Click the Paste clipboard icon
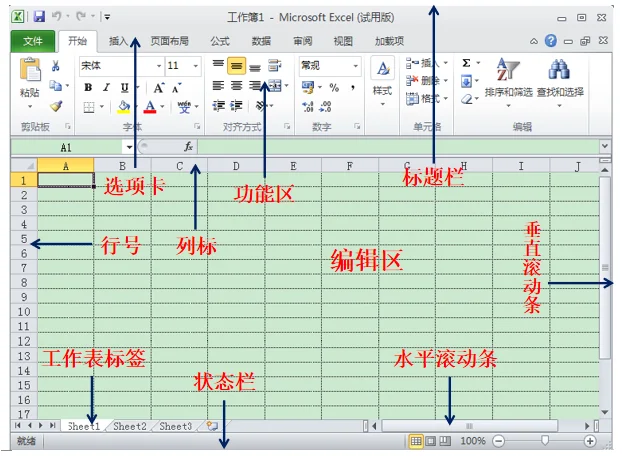Screen dimensions: 622x456 coord(30,70)
